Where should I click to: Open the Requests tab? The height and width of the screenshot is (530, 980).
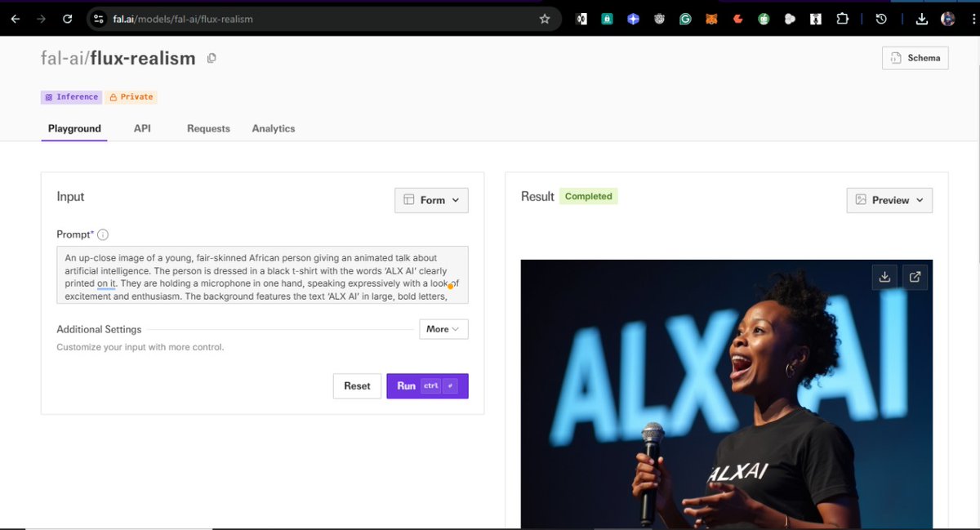click(x=208, y=128)
